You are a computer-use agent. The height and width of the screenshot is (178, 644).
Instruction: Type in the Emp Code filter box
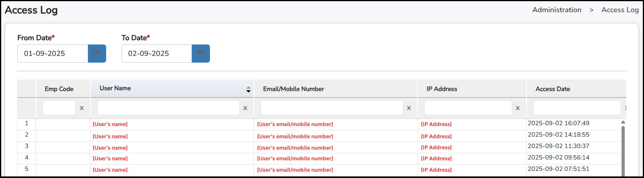(x=59, y=108)
